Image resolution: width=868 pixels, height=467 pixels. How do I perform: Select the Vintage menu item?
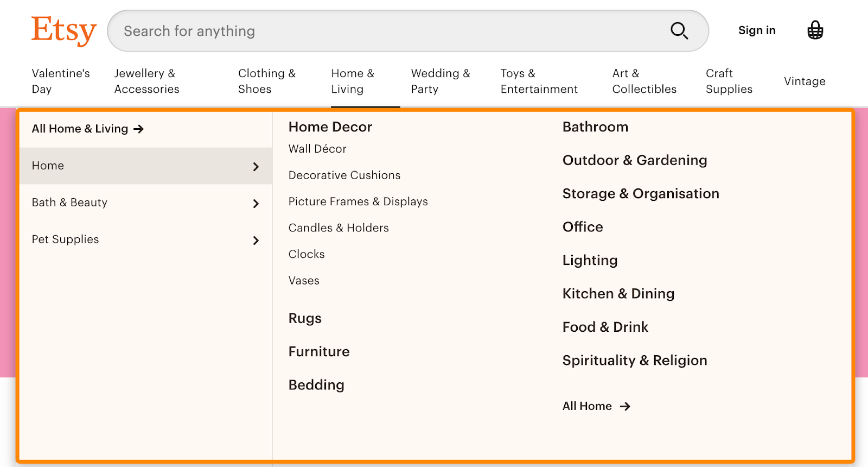[x=805, y=81]
